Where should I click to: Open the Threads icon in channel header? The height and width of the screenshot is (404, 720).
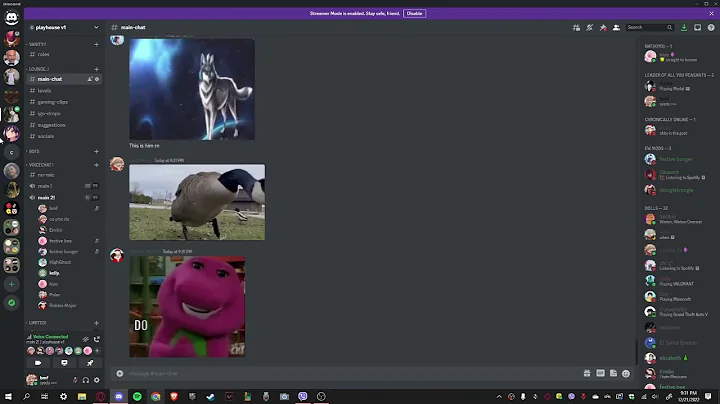(x=576, y=28)
